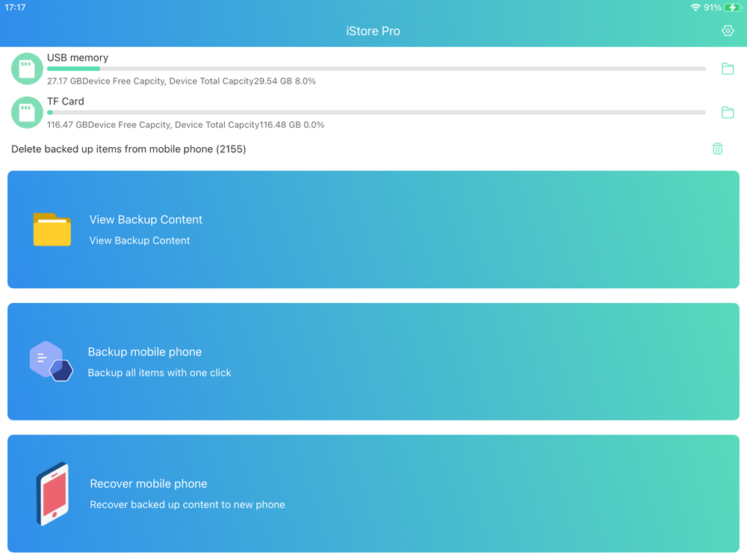Click the iStore Pro title
Viewport: 747px width, 560px height.
tap(373, 31)
